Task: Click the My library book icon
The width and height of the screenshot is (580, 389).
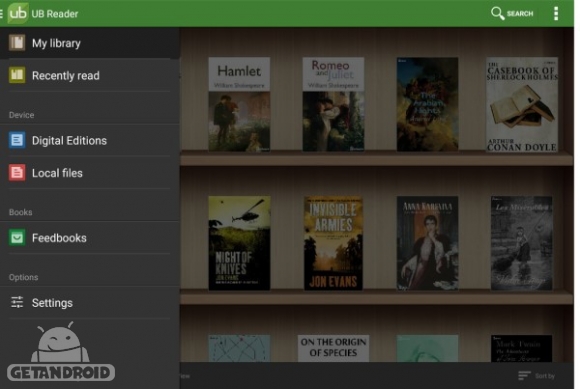Action: 17,43
